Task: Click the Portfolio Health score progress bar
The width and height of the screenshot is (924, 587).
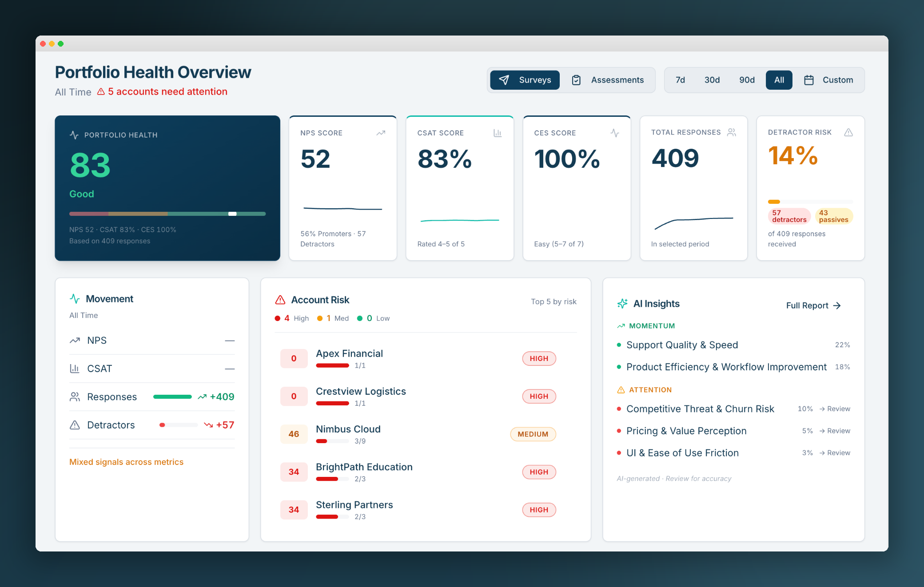Action: coord(167,214)
